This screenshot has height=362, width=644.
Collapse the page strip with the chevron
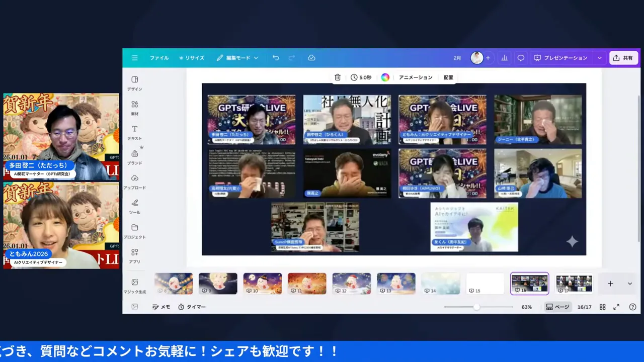click(629, 284)
